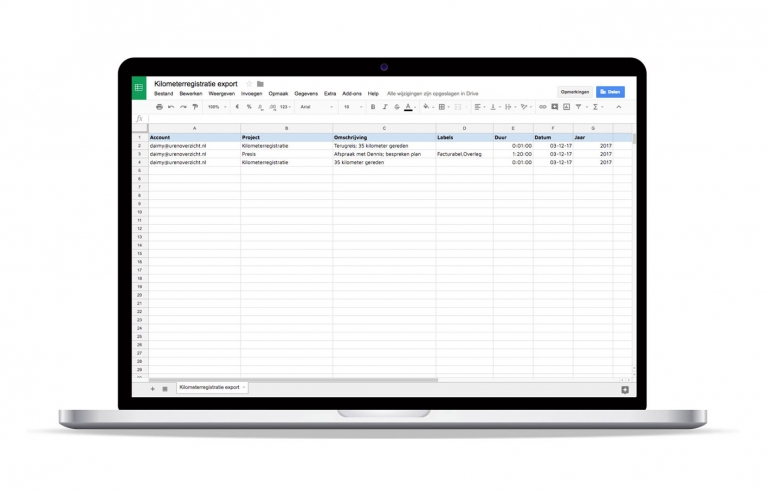Image resolution: width=768 pixels, height=493 pixels.
Task: Select column C header
Action: (384, 128)
